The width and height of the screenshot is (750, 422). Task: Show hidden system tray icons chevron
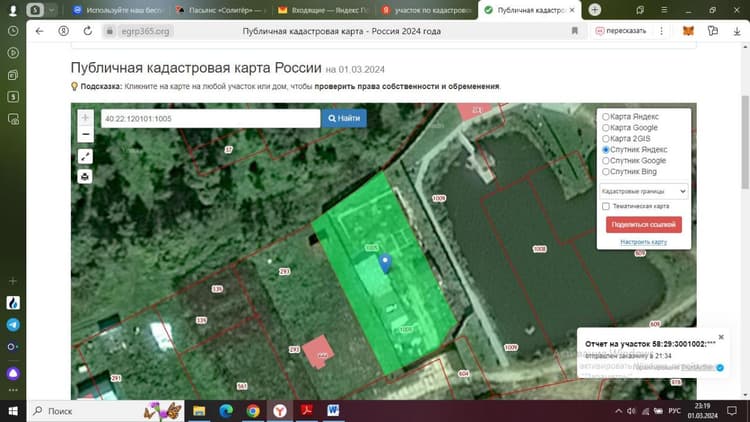tap(618, 411)
